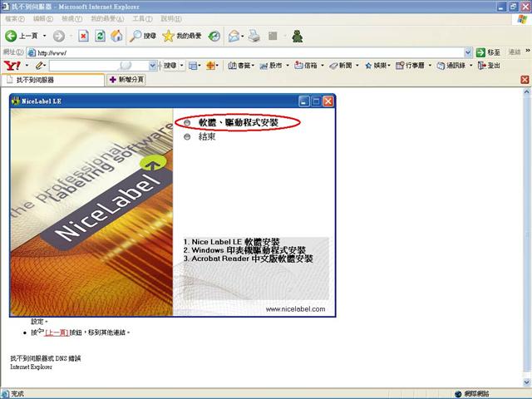Click the orange highlighter Yahoo toolbar icon

210,66
